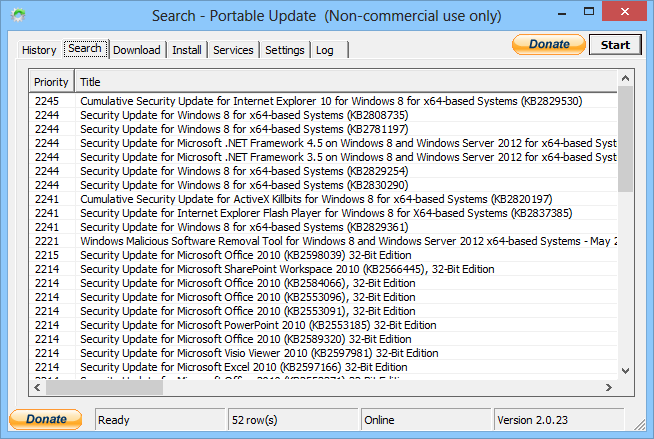Select SharePoint Workspace 2010 update KB2566445
654x439 pixels.
point(323,269)
